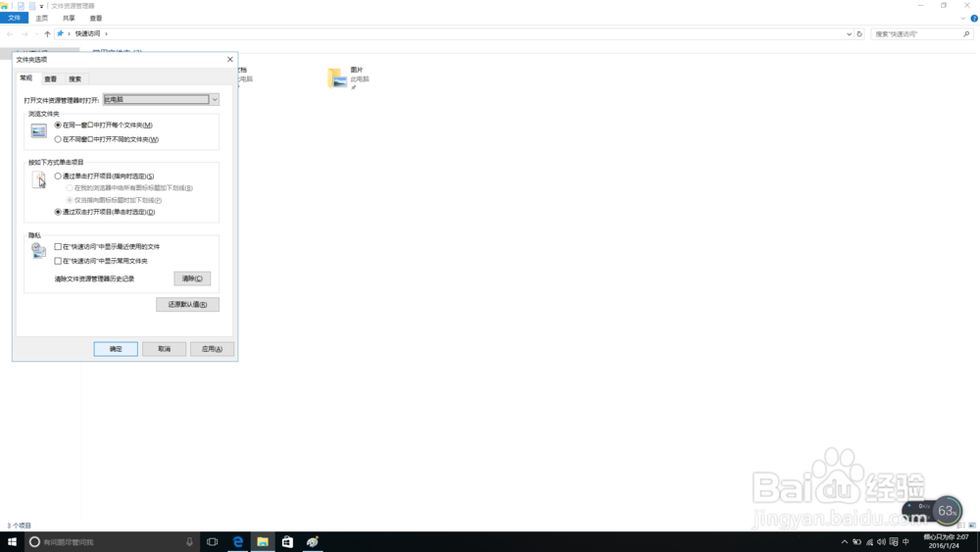Click the 还原默认值 button

pos(187,305)
